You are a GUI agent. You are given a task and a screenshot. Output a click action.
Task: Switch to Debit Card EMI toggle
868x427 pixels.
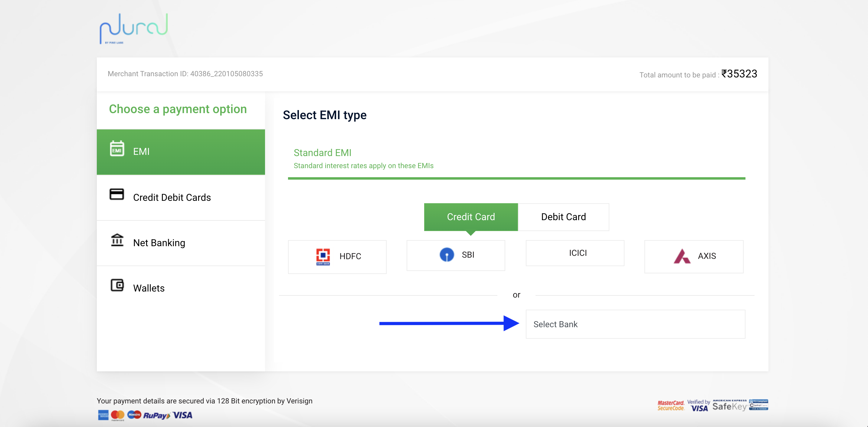[x=563, y=217]
